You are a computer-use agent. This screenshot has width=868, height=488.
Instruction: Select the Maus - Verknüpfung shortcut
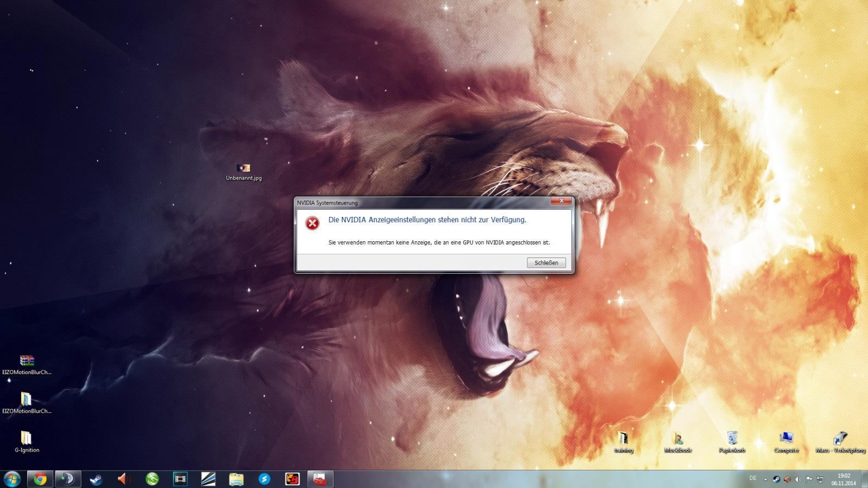[x=840, y=442]
